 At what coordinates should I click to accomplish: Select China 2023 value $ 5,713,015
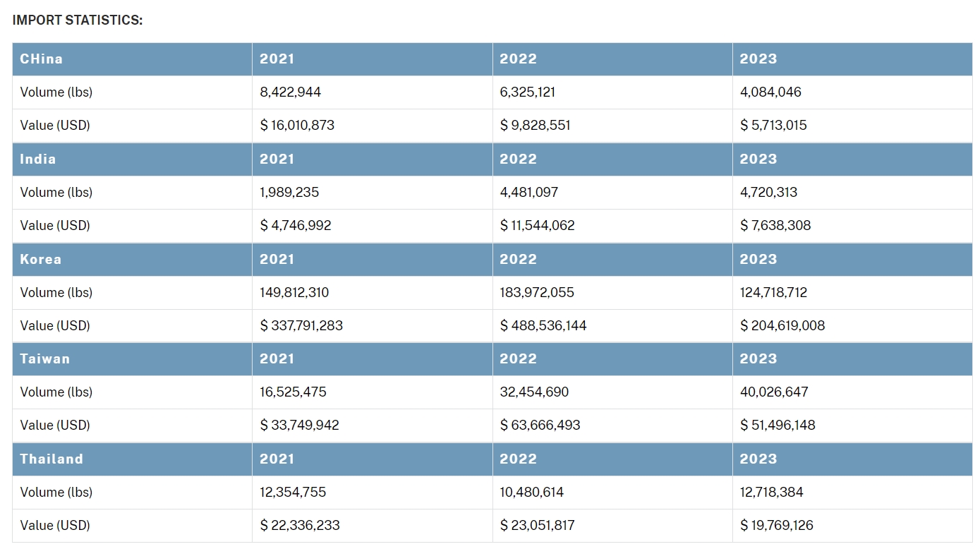click(773, 126)
